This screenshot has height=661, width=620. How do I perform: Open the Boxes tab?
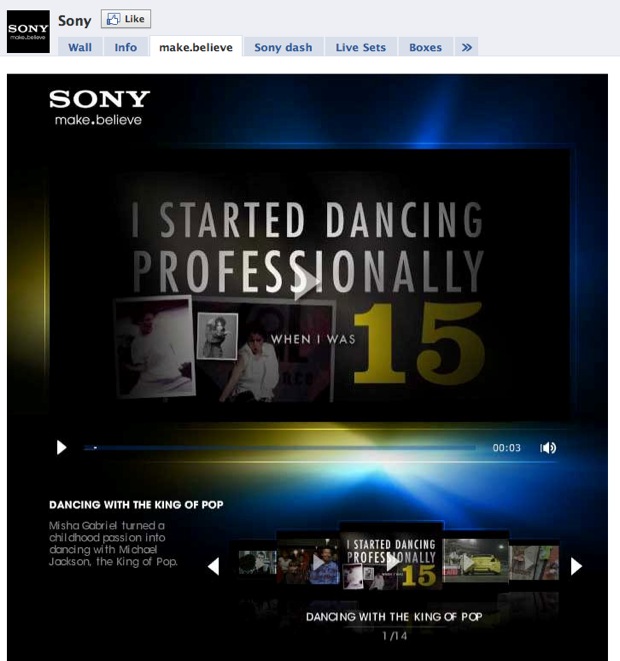pos(425,47)
